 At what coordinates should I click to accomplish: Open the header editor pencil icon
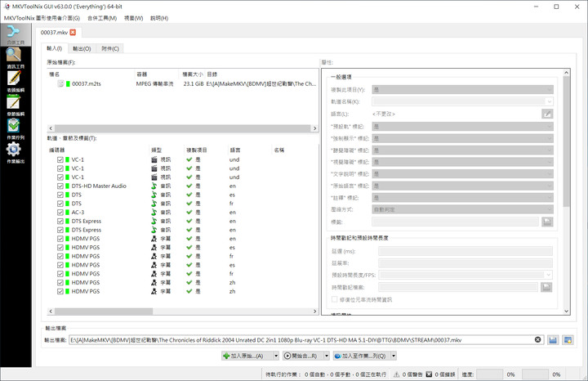pyautogui.click(x=14, y=78)
